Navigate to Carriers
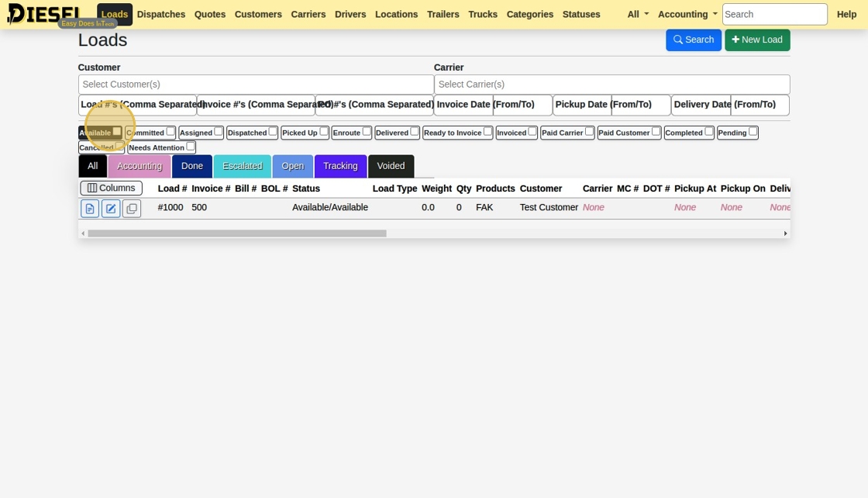The height and width of the screenshot is (498, 868). tap(308, 15)
